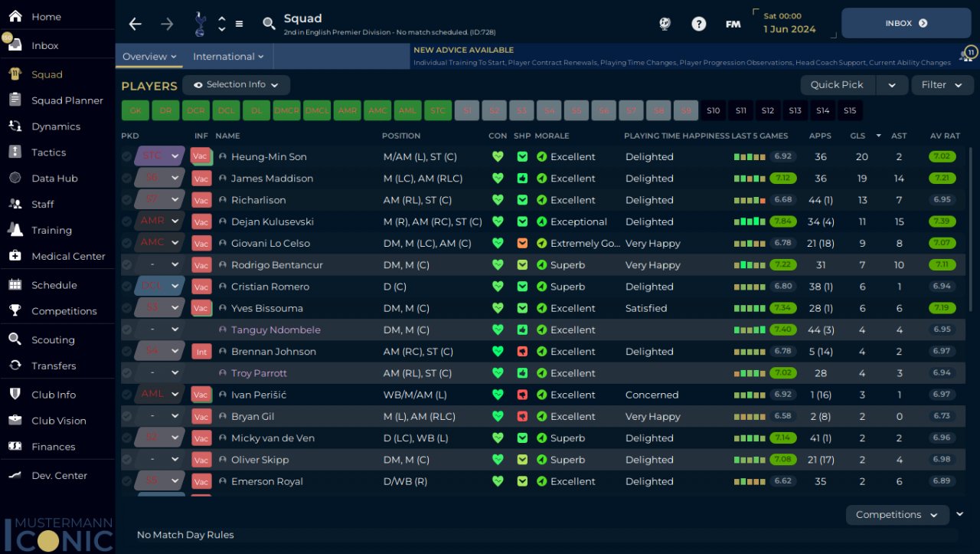980x554 pixels.
Task: Open Medical Center in sidebar
Action: [68, 256]
